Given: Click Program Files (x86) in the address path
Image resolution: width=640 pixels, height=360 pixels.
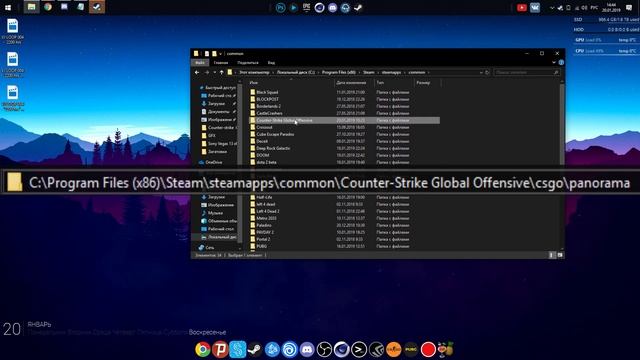Looking at the screenshot, I should point(338,72).
